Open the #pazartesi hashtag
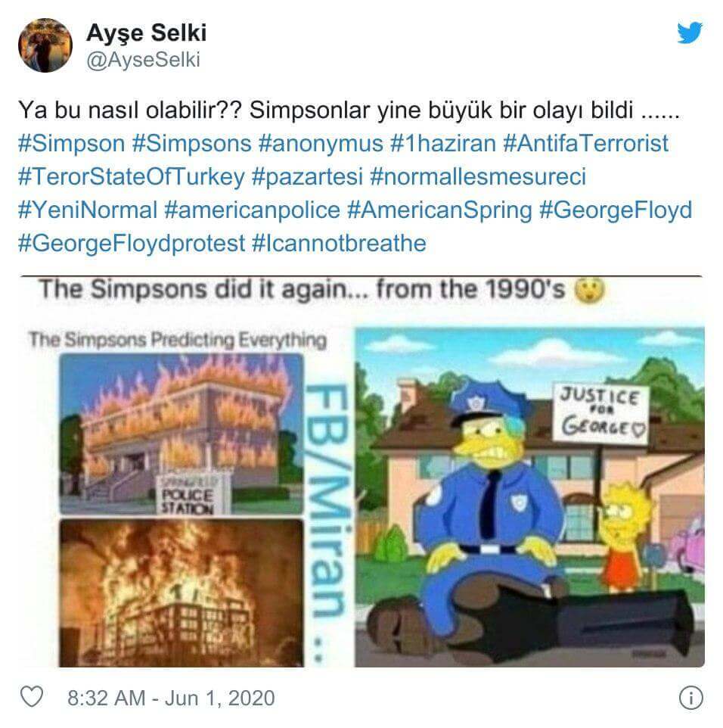This screenshot has height=728, width=723. coord(307,177)
